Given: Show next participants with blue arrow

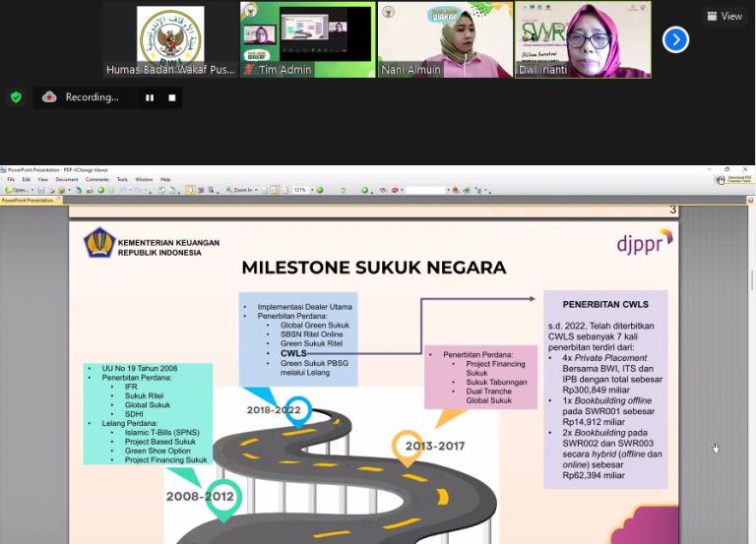Looking at the screenshot, I should tap(675, 39).
